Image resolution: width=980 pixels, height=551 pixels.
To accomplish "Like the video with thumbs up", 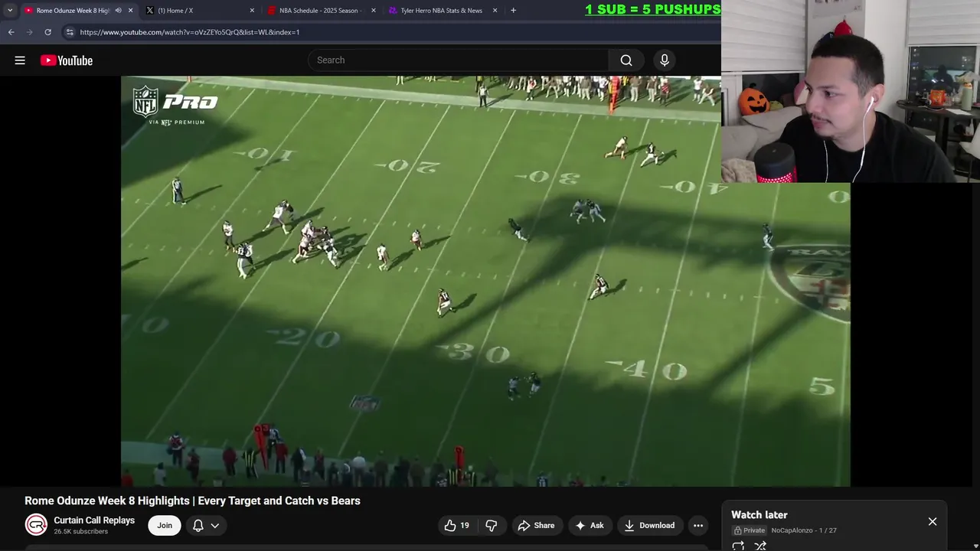I will (457, 525).
